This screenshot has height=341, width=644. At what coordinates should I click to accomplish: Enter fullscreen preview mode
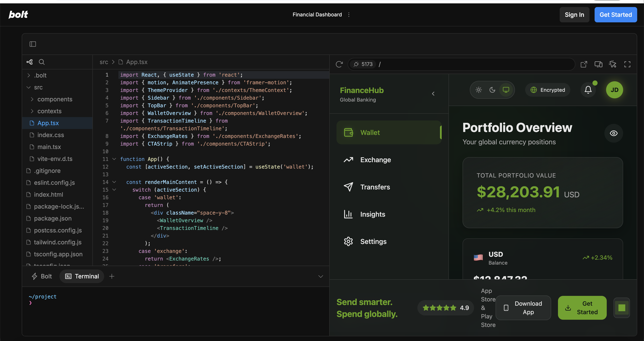tap(627, 64)
